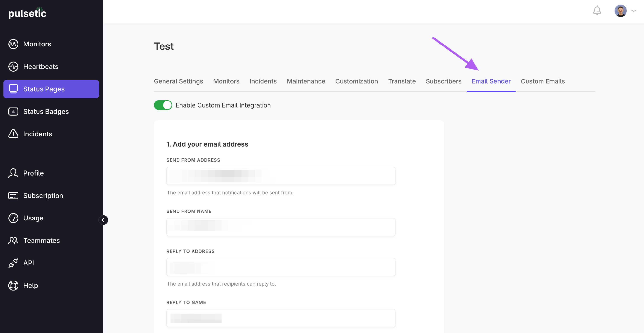Expand the user account menu chevron
This screenshot has width=644, height=333.
click(x=633, y=11)
